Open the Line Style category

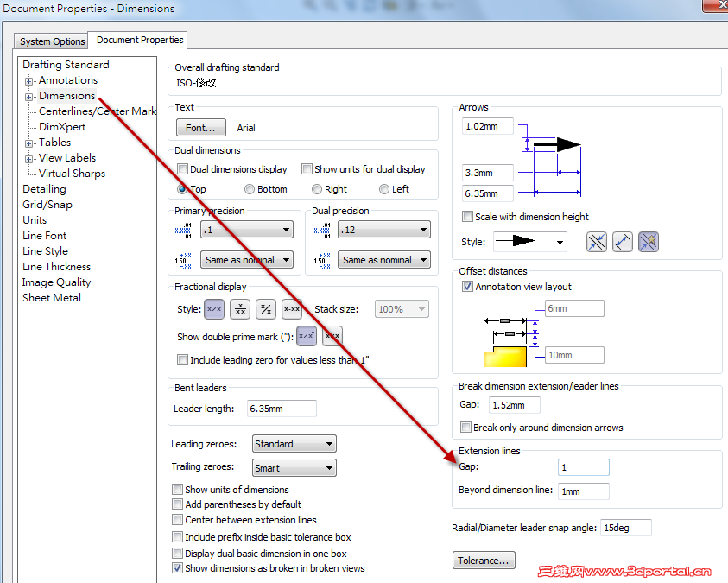tap(46, 251)
